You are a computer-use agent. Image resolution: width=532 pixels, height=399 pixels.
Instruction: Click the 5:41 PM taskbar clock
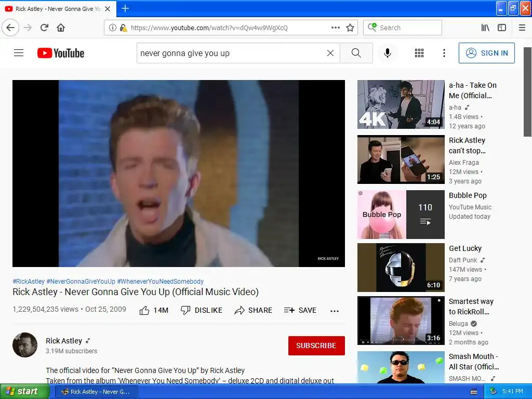[512, 392]
